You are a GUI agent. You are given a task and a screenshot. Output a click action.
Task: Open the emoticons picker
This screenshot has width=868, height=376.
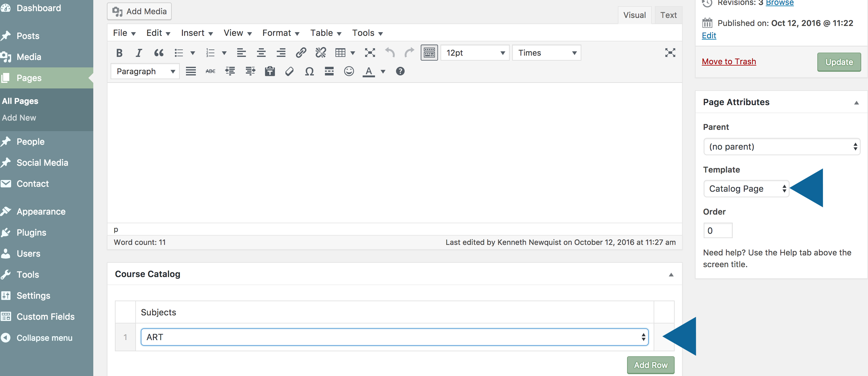(349, 71)
